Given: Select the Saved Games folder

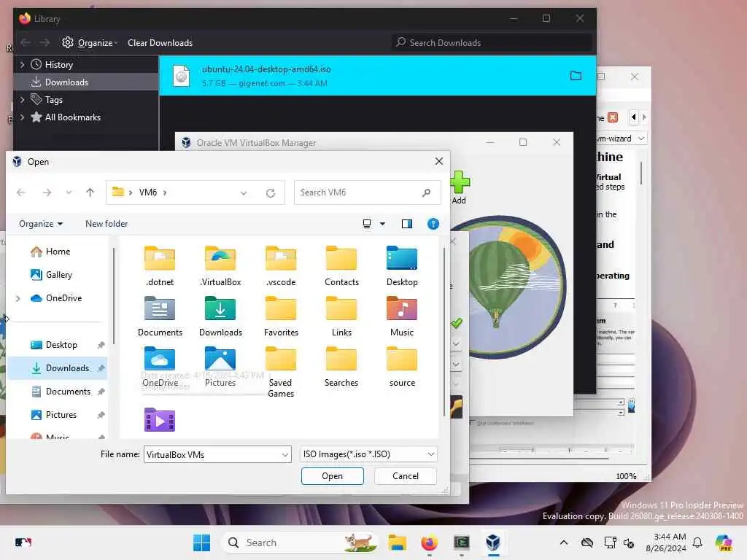Looking at the screenshot, I should pyautogui.click(x=281, y=373).
